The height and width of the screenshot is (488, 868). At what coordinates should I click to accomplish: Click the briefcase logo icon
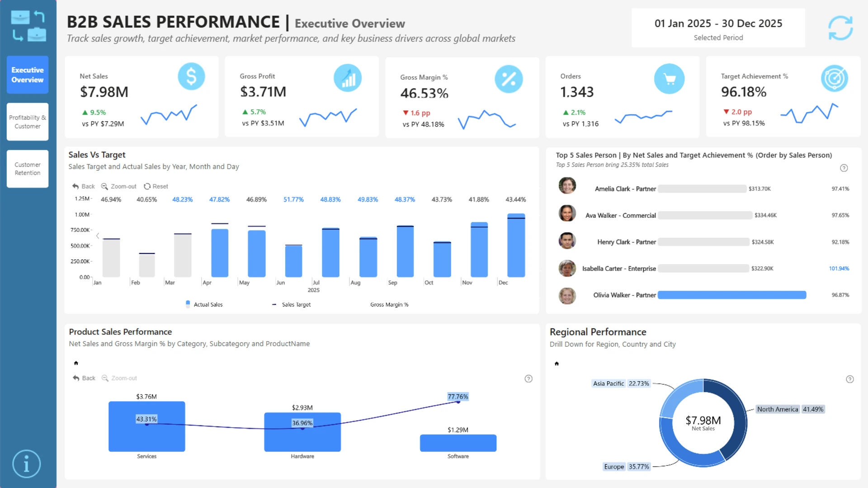click(28, 26)
